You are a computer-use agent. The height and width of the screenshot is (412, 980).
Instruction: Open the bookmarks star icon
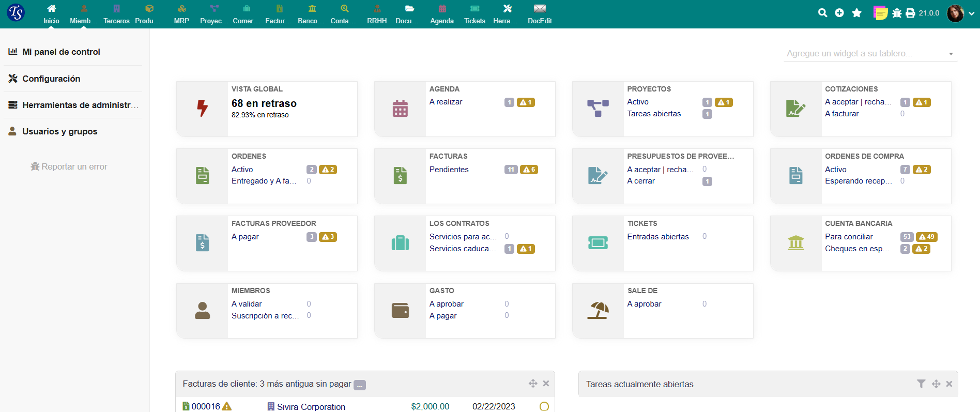point(856,13)
